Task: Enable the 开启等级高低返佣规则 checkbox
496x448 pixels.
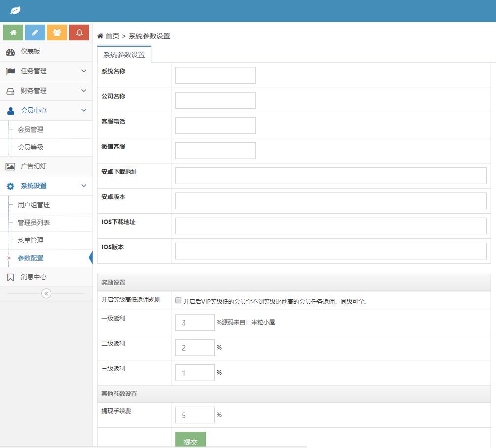Action: tap(178, 300)
